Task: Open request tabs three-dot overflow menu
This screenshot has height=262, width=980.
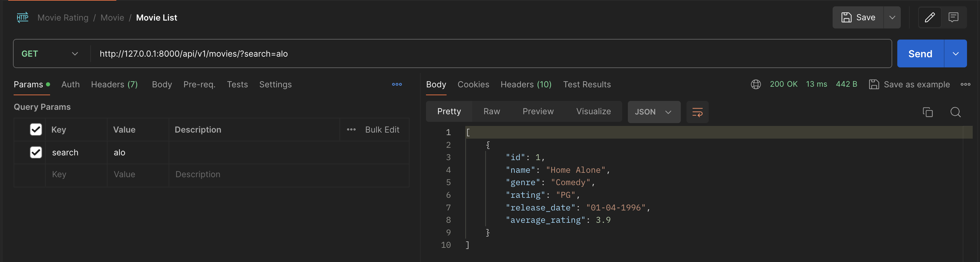Action: point(397,84)
